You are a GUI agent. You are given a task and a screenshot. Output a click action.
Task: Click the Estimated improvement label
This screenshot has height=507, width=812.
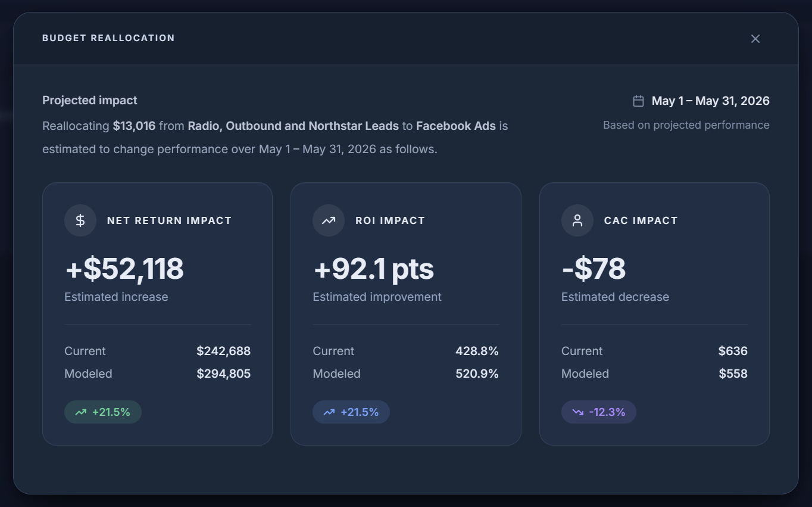click(x=377, y=297)
